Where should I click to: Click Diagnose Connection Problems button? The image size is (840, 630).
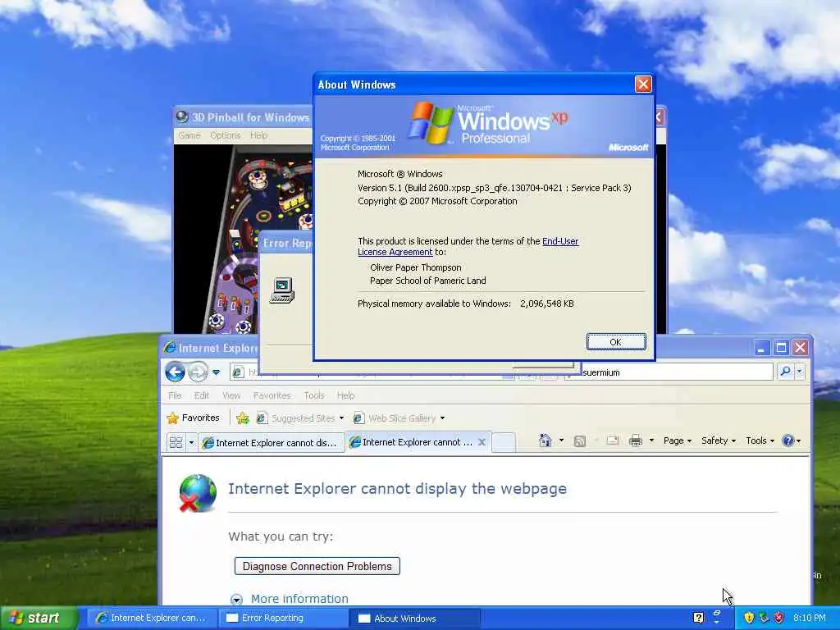pos(317,566)
